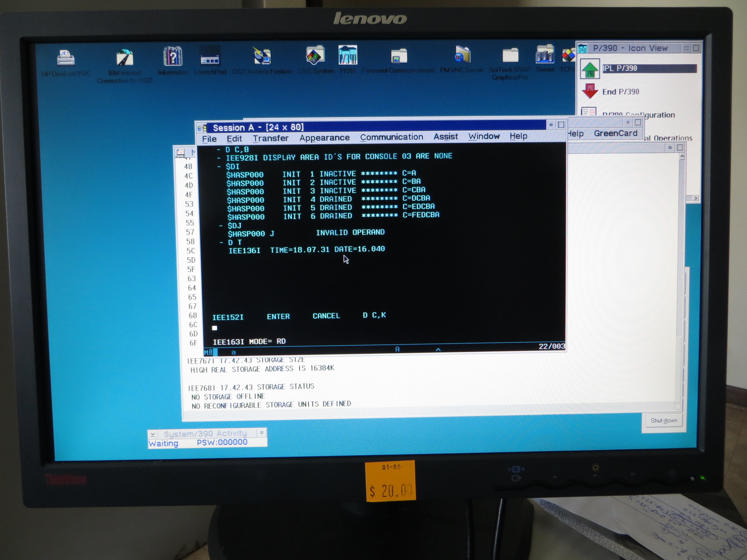Viewport: 747px width, 560px height.
Task: Open the Transfer menu
Action: coord(270,138)
